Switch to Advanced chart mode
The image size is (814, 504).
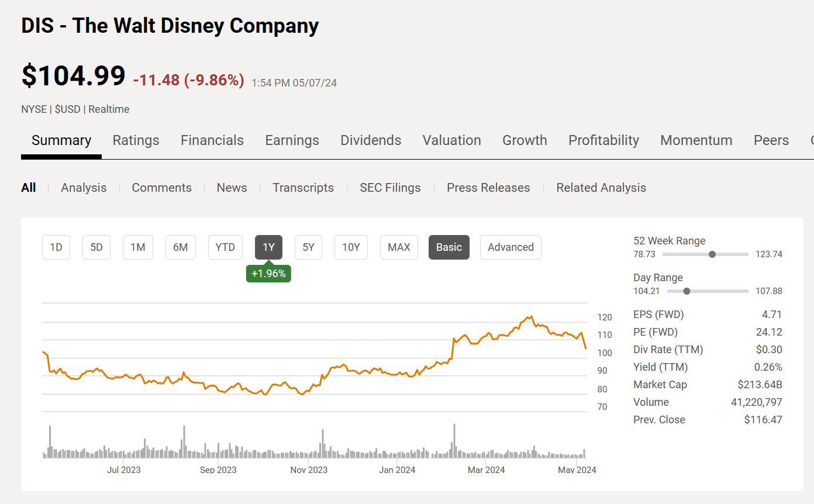[x=511, y=247]
